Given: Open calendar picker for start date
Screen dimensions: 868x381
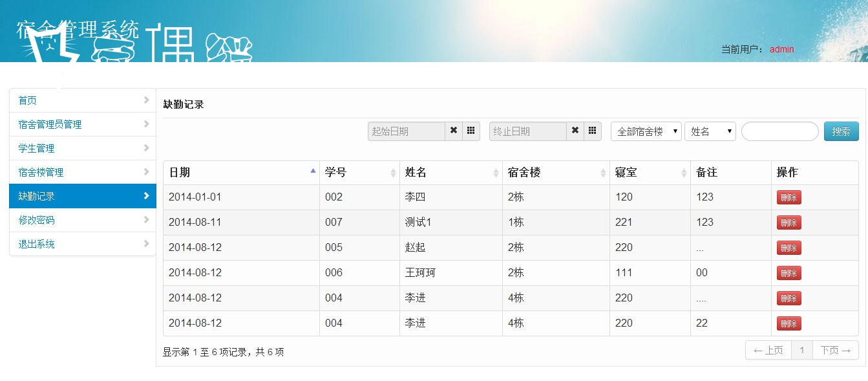Looking at the screenshot, I should click(471, 131).
